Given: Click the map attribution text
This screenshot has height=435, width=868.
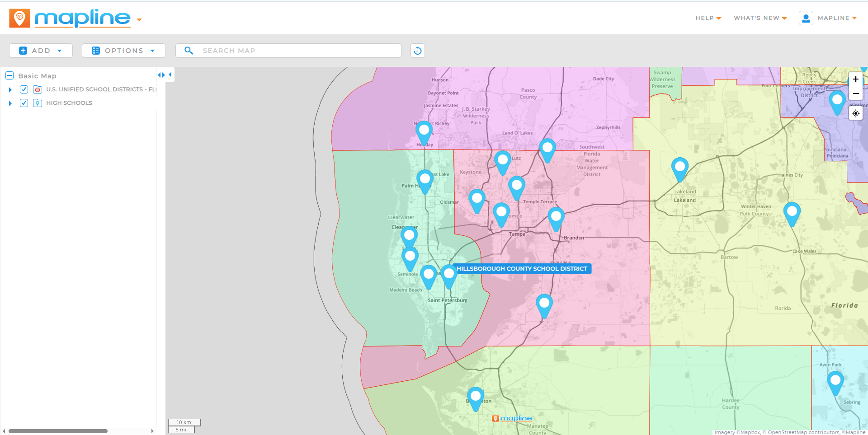Looking at the screenshot, I should [790, 432].
